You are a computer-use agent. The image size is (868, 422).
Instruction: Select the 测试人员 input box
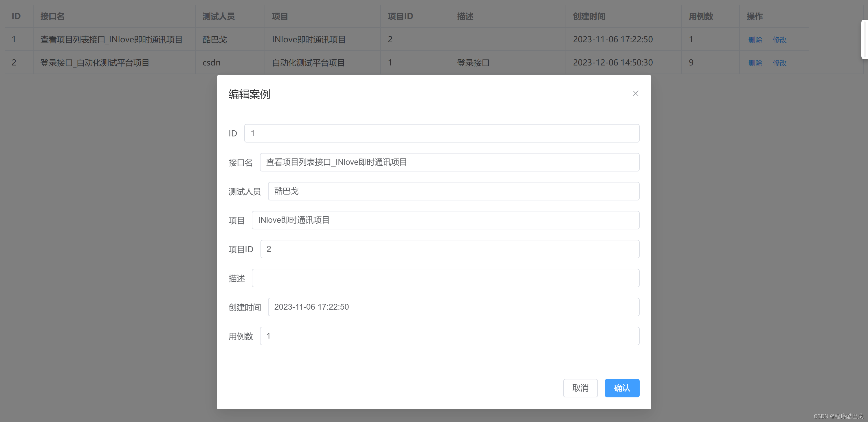point(453,191)
